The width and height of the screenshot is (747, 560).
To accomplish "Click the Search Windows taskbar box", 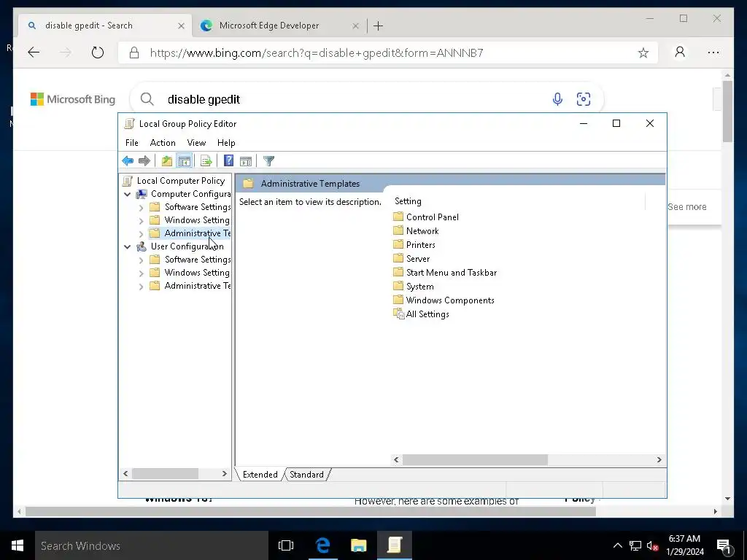I will point(152,545).
